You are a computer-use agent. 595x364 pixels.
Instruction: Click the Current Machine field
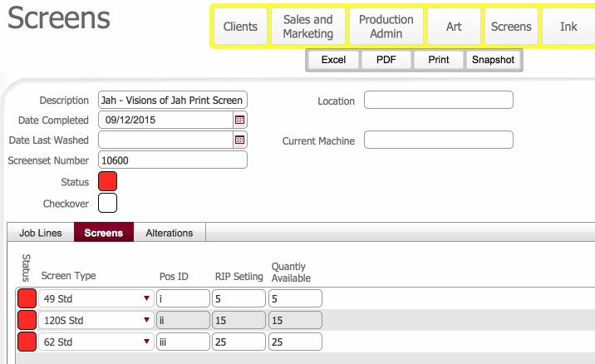click(438, 140)
